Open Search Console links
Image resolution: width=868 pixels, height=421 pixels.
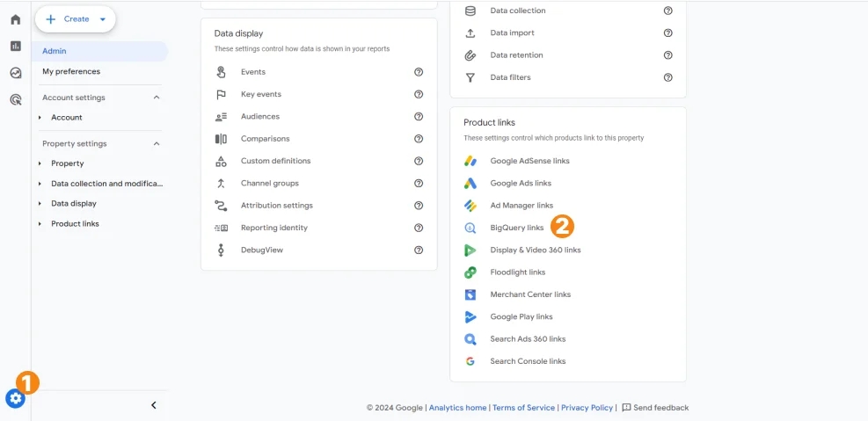(x=529, y=361)
